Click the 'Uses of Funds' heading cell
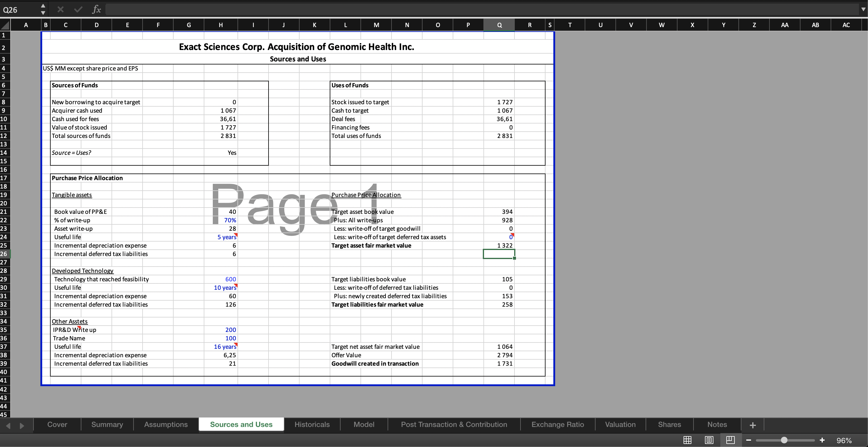The image size is (868, 447). tap(350, 85)
